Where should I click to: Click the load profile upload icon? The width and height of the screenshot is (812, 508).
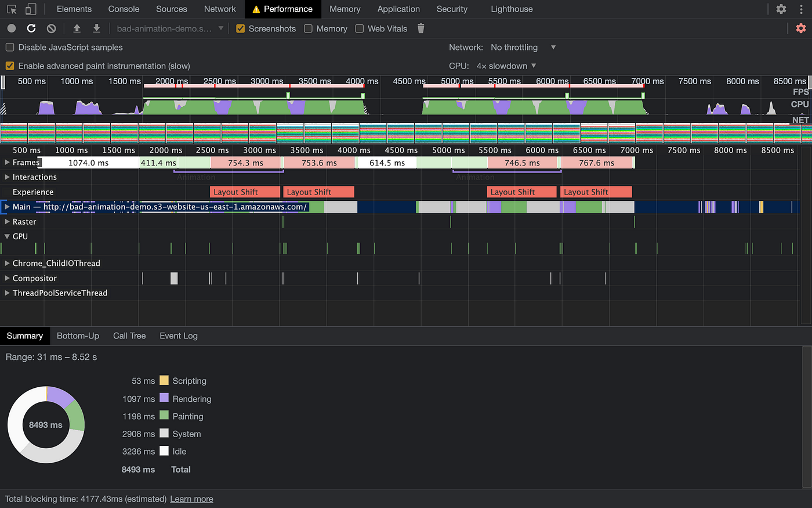point(77,28)
